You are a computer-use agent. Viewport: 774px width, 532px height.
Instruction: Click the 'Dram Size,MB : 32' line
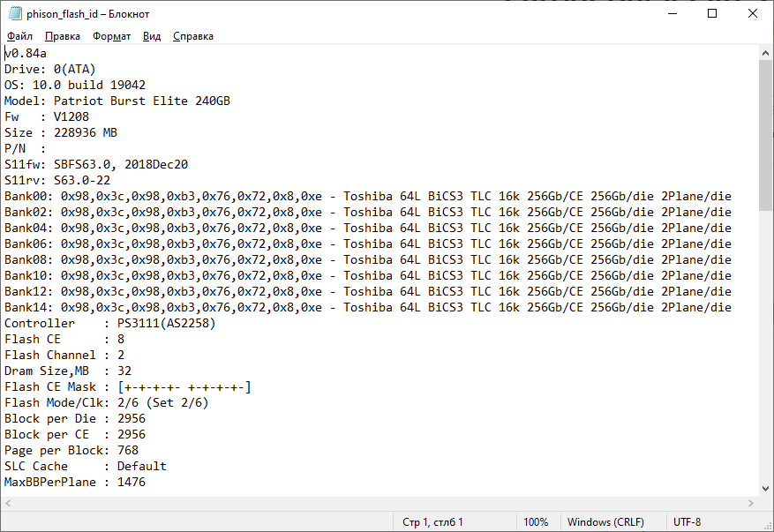(x=68, y=371)
